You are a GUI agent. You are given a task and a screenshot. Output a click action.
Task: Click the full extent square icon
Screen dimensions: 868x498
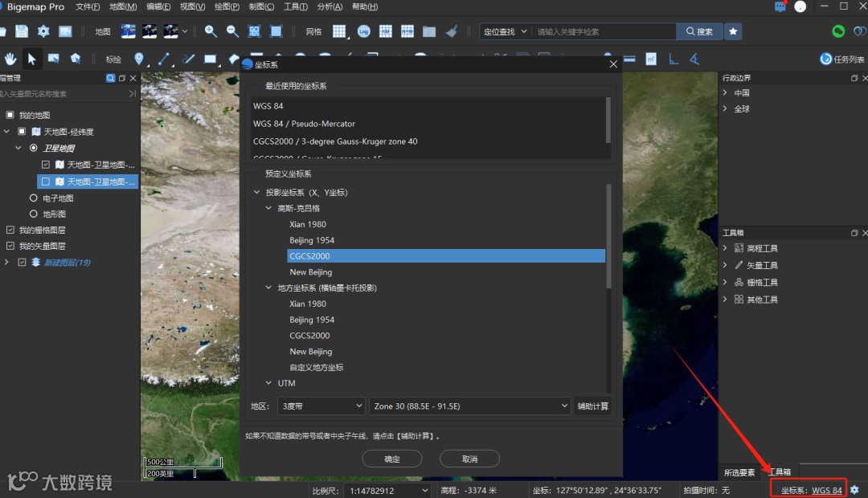point(276,31)
